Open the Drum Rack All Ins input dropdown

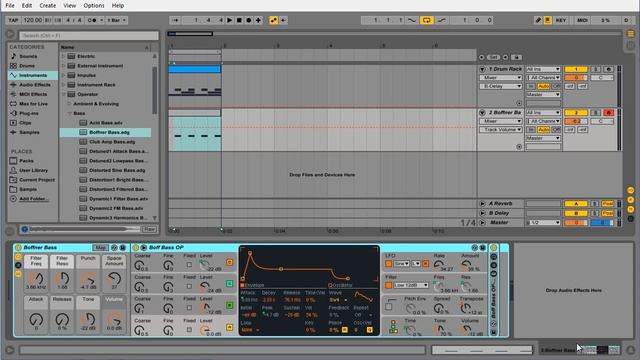click(543, 69)
